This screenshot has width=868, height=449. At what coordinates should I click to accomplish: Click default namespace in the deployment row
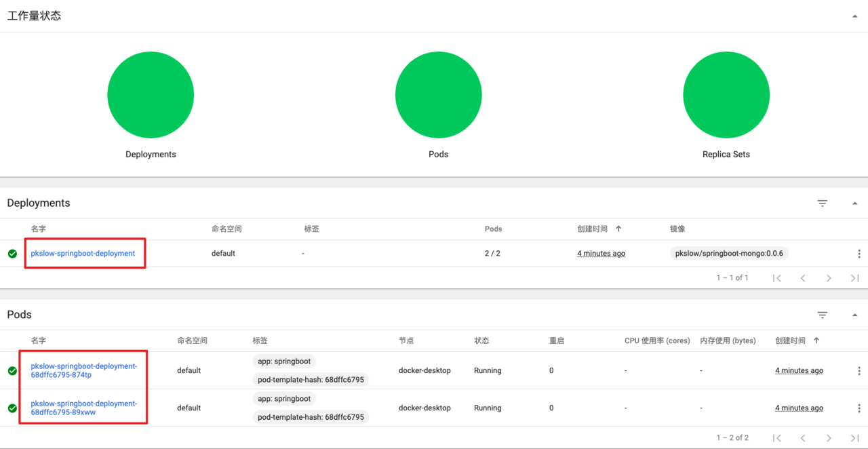(x=223, y=254)
